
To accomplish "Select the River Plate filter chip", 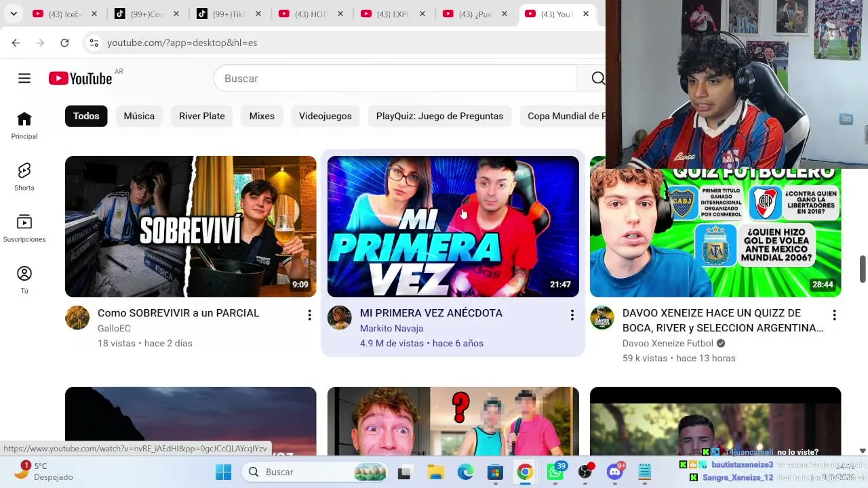I will click(202, 116).
